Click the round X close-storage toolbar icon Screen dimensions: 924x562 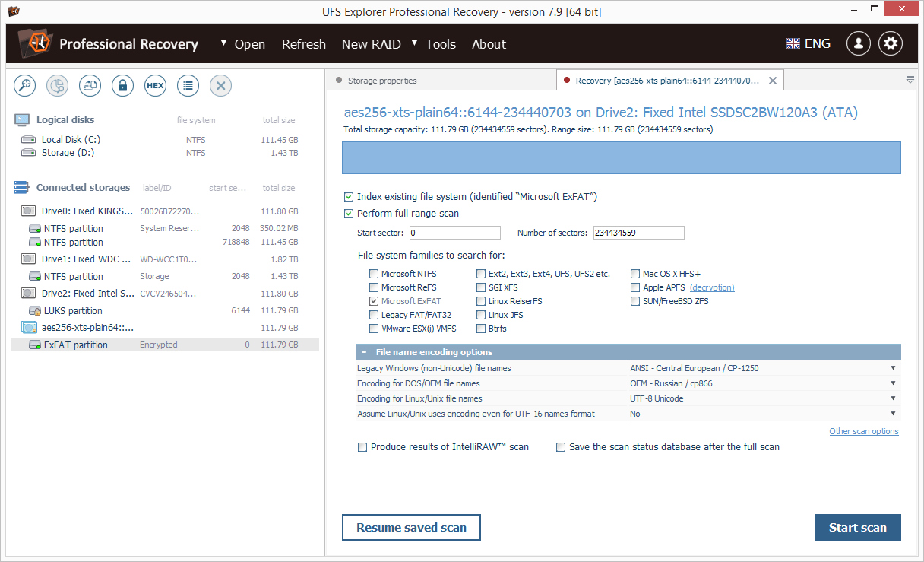coord(221,86)
